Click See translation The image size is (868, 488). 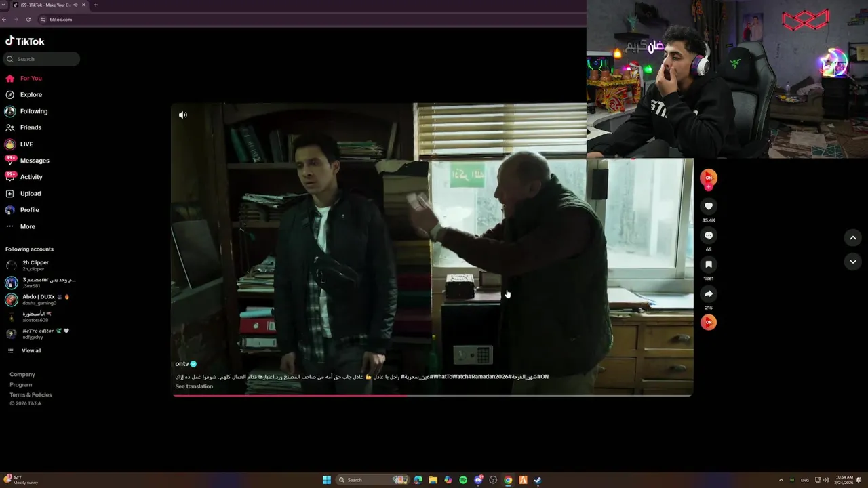click(x=194, y=386)
